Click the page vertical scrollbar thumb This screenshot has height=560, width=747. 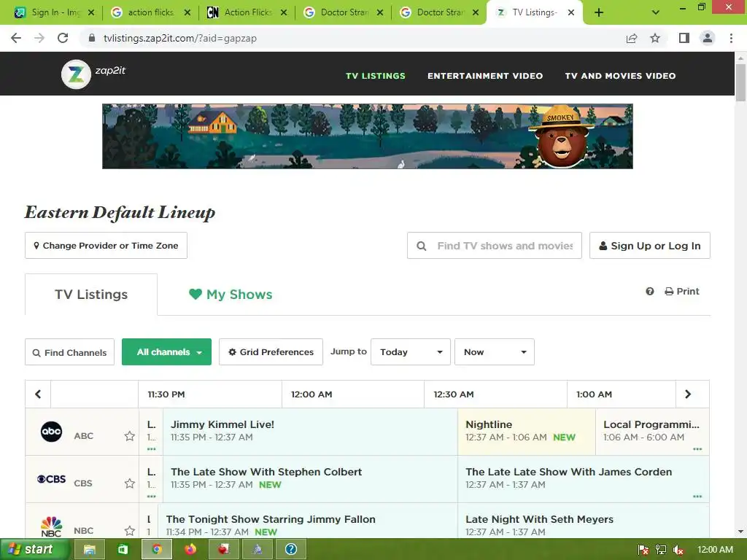coord(740,82)
